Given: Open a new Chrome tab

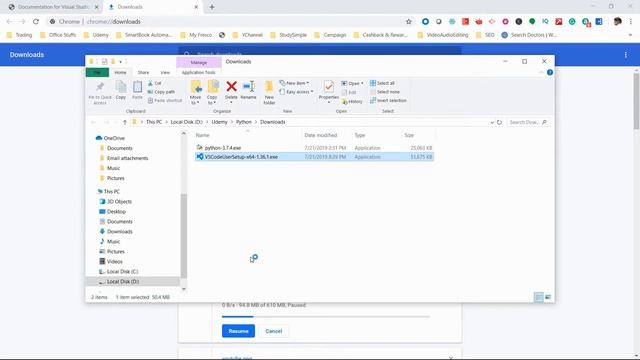Looking at the screenshot, I should pyautogui.click(x=211, y=7).
